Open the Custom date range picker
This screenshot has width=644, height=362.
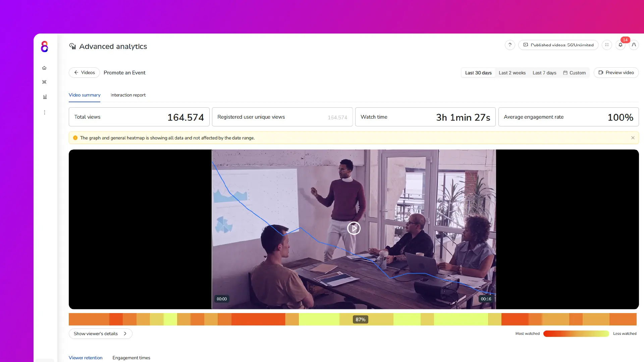(574, 73)
